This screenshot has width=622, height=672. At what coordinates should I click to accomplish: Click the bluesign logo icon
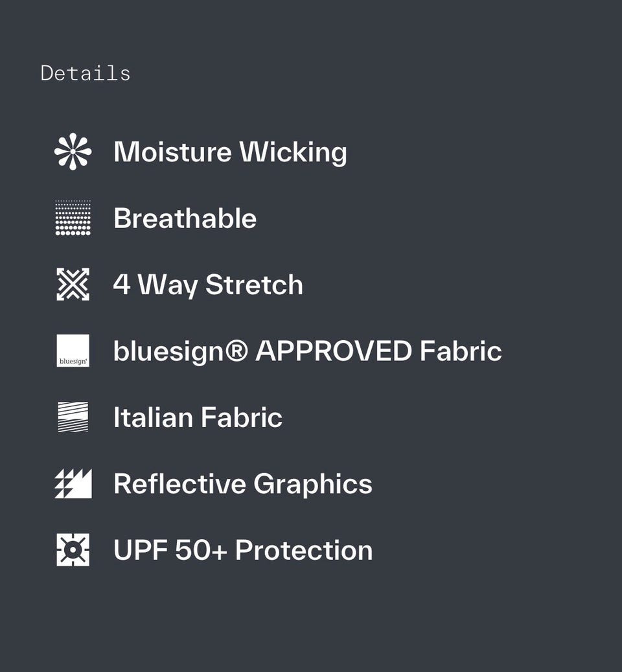point(73,351)
